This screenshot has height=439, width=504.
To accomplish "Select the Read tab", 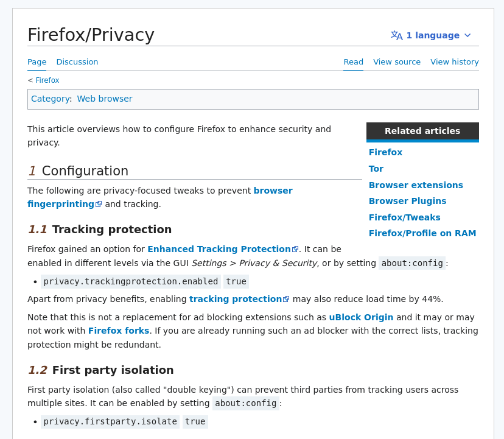I will click(x=353, y=62).
